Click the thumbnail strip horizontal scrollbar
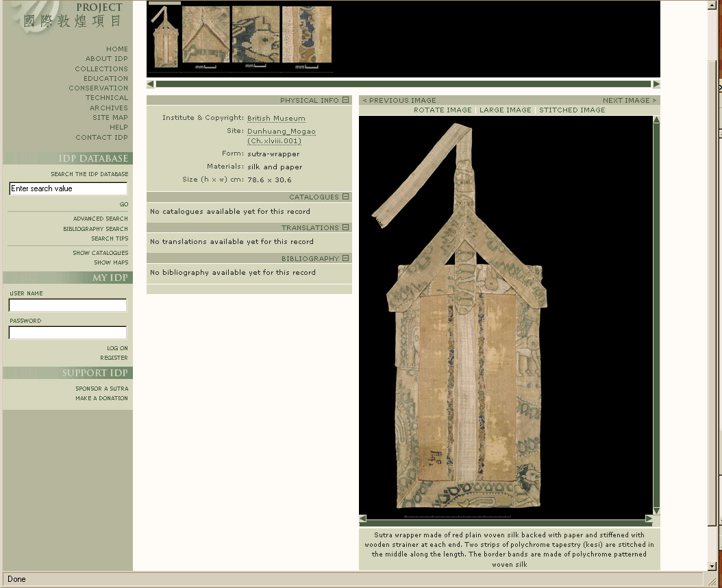Screen dimensions: 722x588 tap(403, 84)
